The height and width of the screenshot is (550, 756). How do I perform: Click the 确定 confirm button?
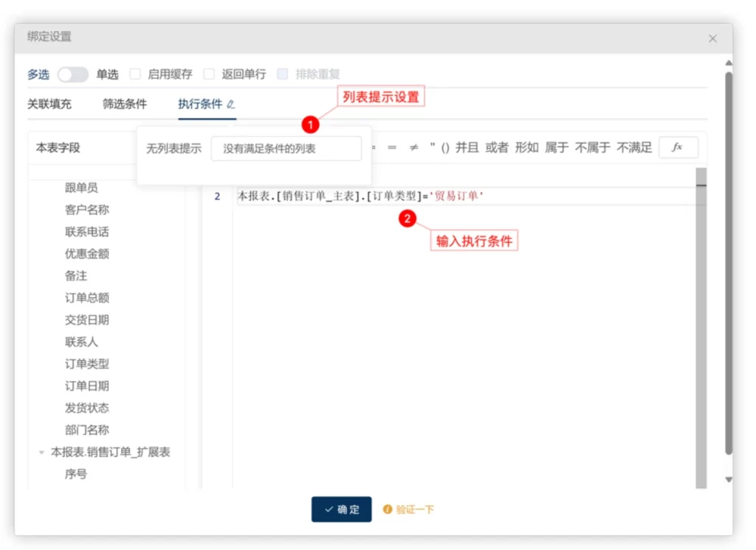(341, 509)
